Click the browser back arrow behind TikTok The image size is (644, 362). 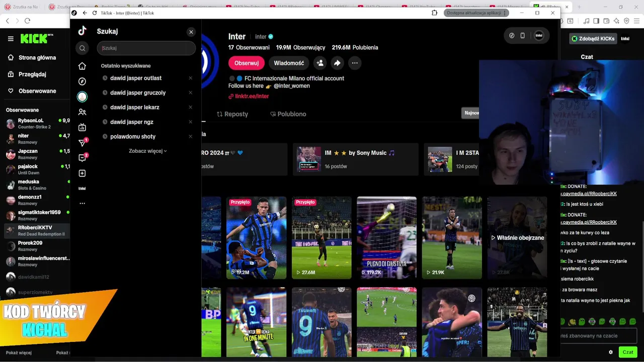[x=7, y=21]
